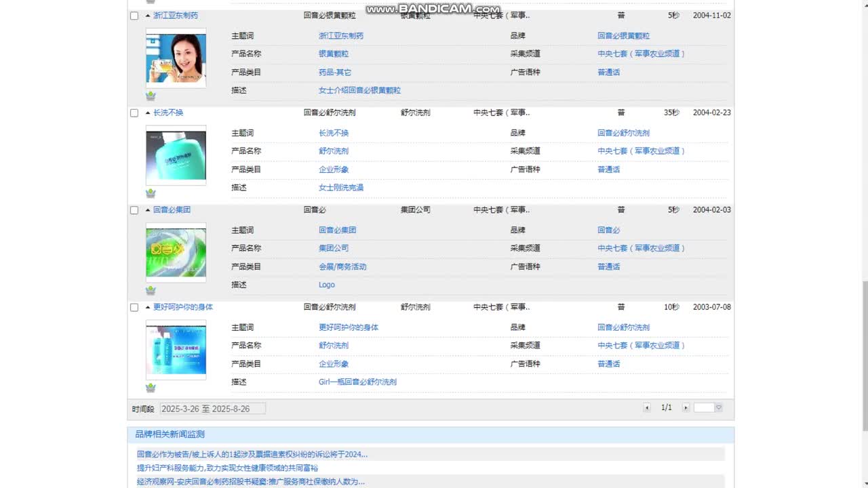Click the date 2004-11-02 cell

712,16
